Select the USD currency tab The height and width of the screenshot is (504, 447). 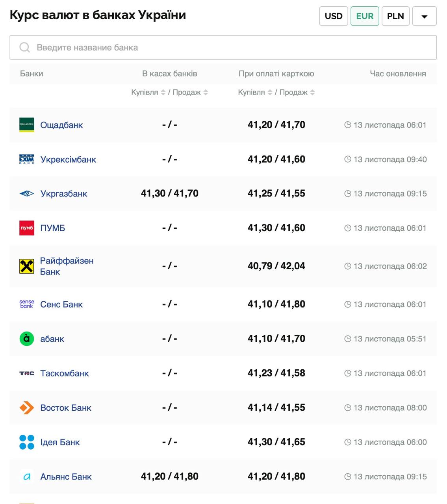tap(334, 16)
